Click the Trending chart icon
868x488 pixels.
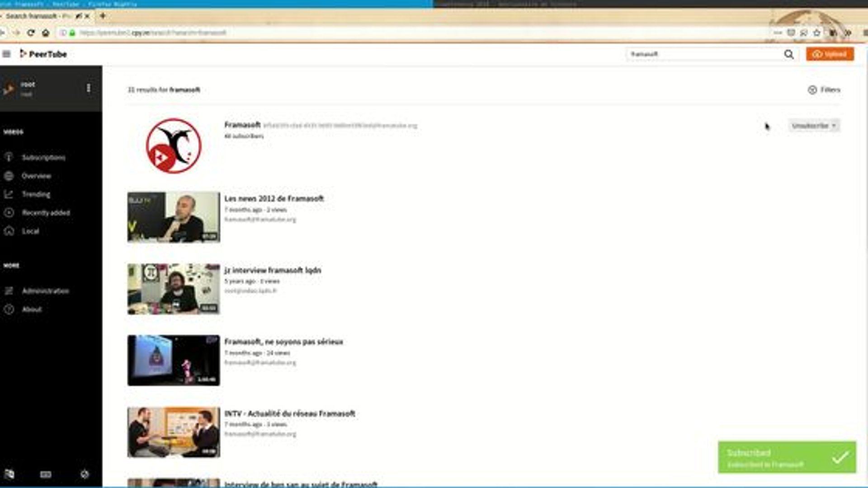pyautogui.click(x=9, y=194)
